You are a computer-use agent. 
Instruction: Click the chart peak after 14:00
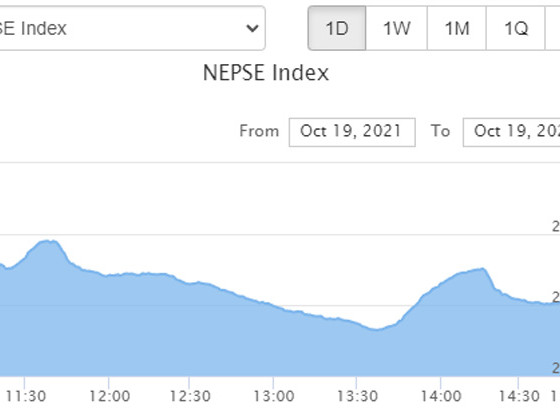click(x=482, y=269)
